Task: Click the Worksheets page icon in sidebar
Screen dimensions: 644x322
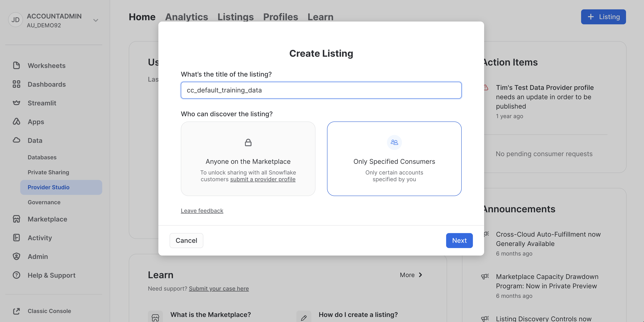Action: [16, 66]
